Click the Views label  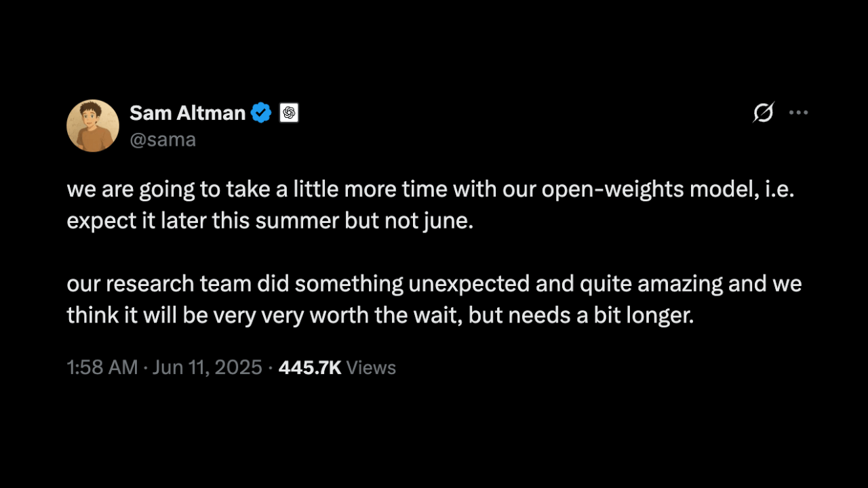[371, 367]
